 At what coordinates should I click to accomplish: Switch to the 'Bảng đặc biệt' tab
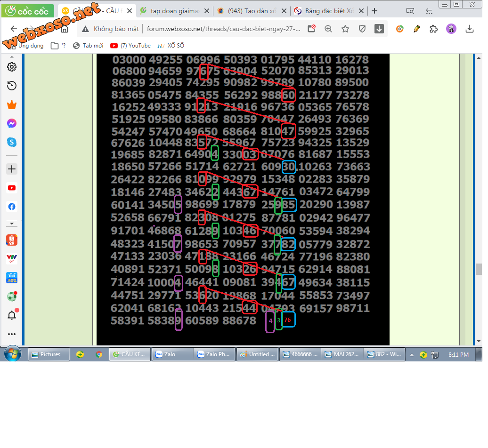(x=329, y=11)
